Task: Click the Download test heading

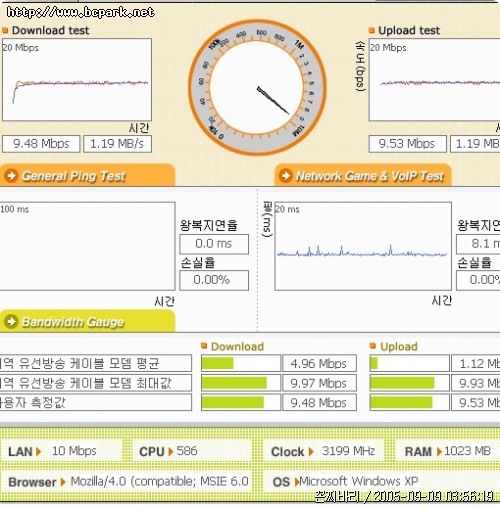Action: (50, 31)
